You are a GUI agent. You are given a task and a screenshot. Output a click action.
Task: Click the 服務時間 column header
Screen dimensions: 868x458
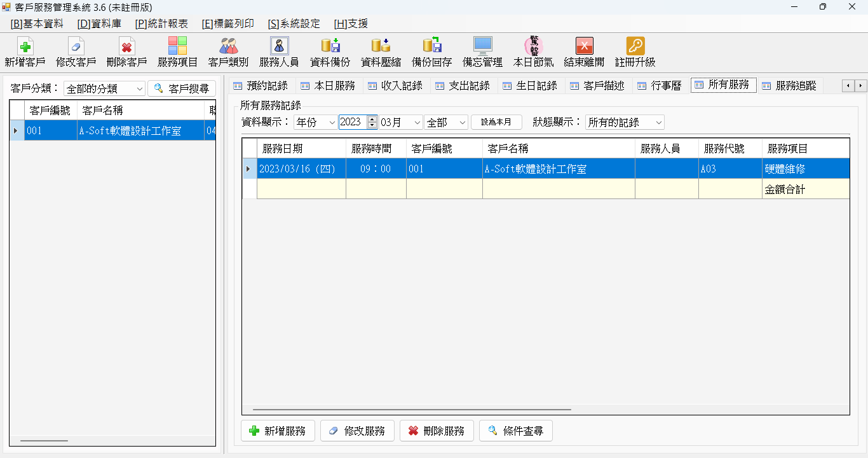point(376,149)
